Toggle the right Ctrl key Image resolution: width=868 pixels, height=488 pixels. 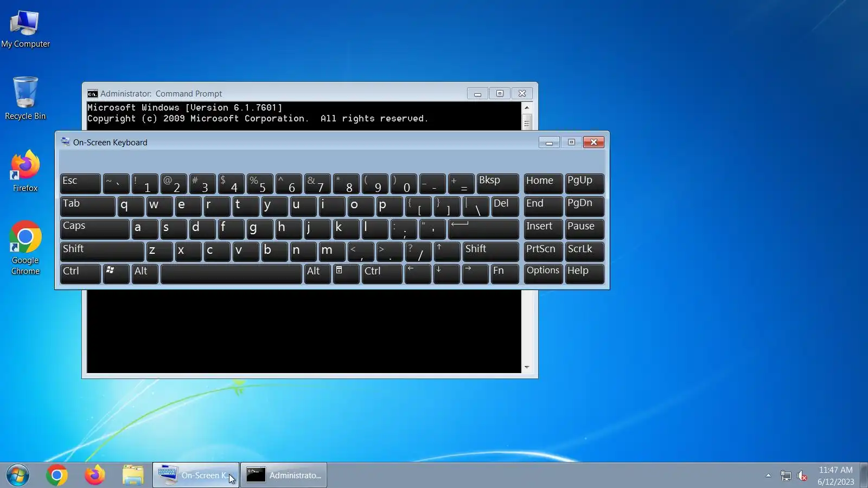click(x=382, y=274)
